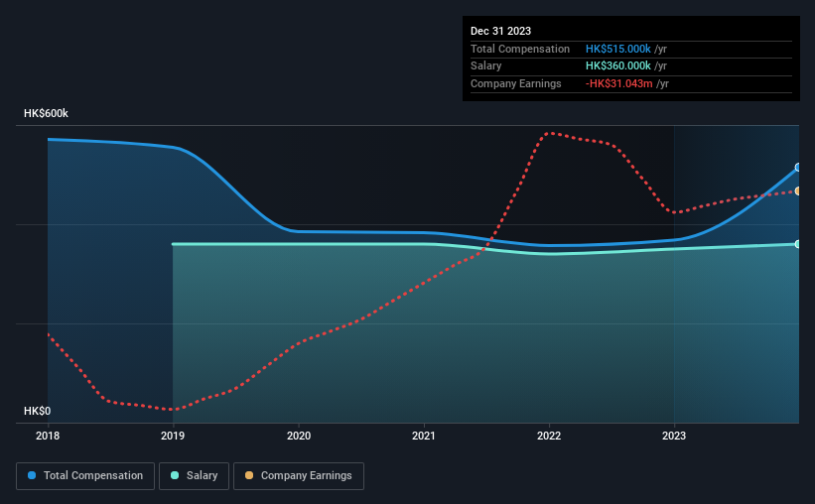Click the blue Total Compensation legend dot
This screenshot has height=504, width=815.
point(32,475)
